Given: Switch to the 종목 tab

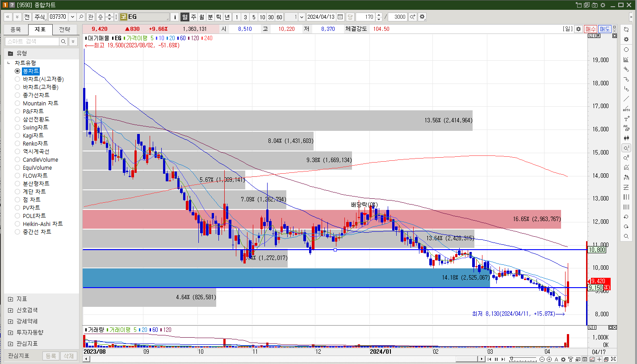Looking at the screenshot, I should point(16,29).
